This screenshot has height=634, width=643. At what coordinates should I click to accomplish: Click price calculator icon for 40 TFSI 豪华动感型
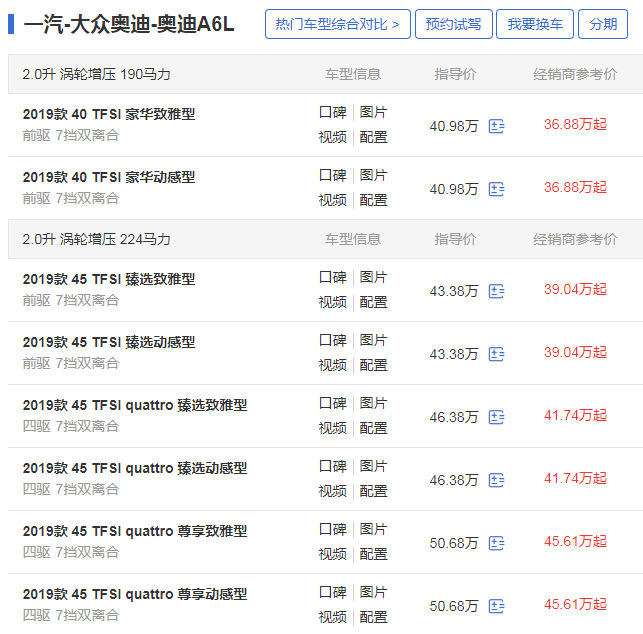(496, 189)
